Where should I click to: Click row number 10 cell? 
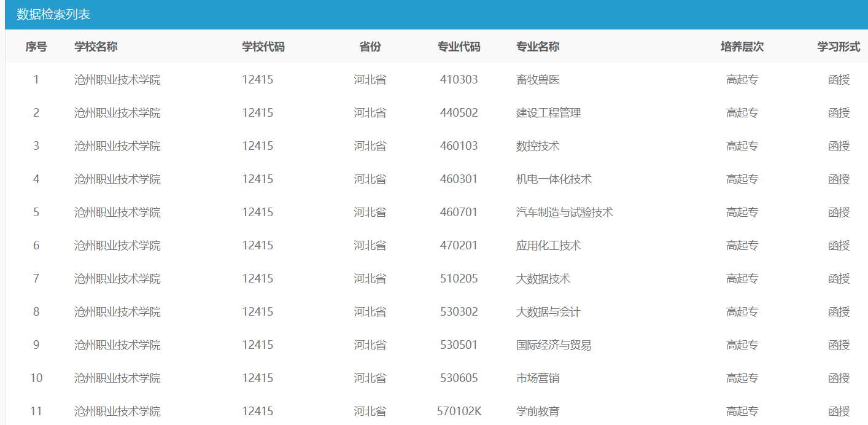pyautogui.click(x=36, y=378)
